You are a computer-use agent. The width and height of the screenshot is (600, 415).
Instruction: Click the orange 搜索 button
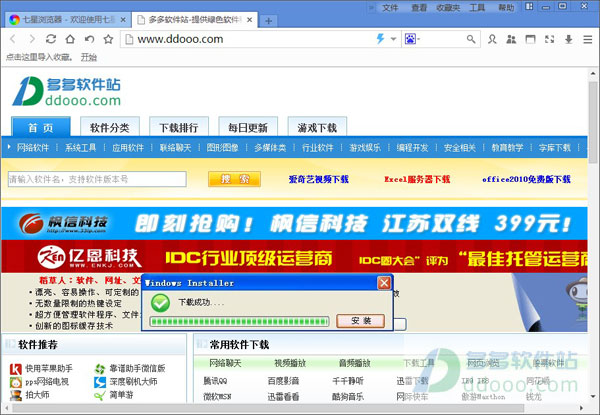click(x=235, y=179)
